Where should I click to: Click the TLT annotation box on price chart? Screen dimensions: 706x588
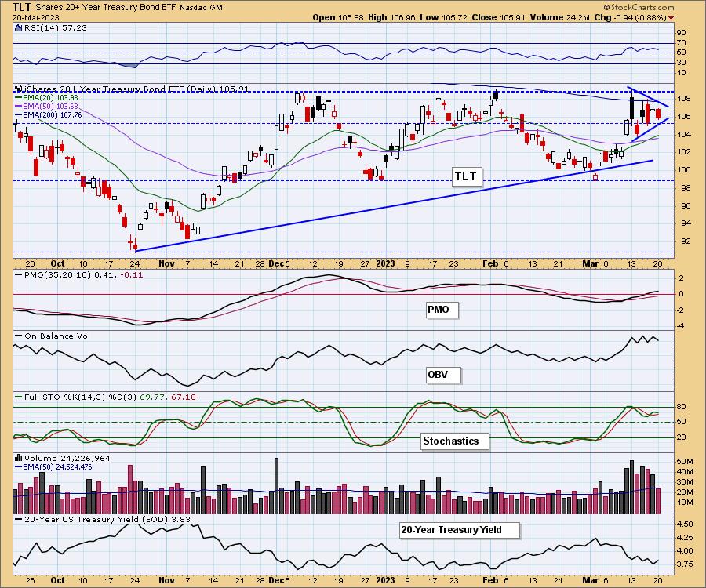click(467, 176)
